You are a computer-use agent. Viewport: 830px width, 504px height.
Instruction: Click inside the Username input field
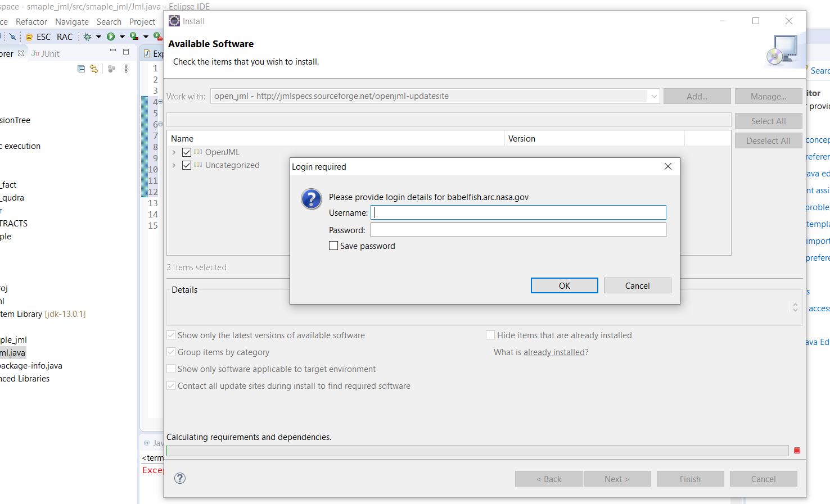point(517,212)
